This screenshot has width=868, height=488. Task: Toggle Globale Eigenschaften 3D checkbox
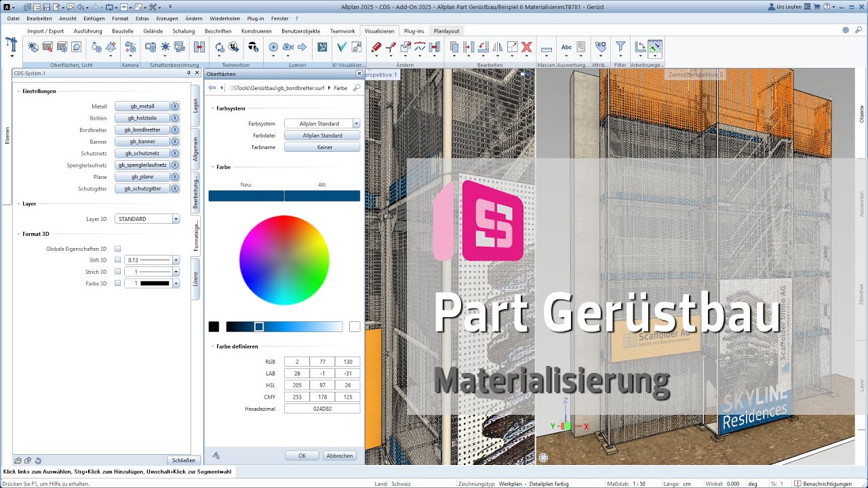(117, 249)
